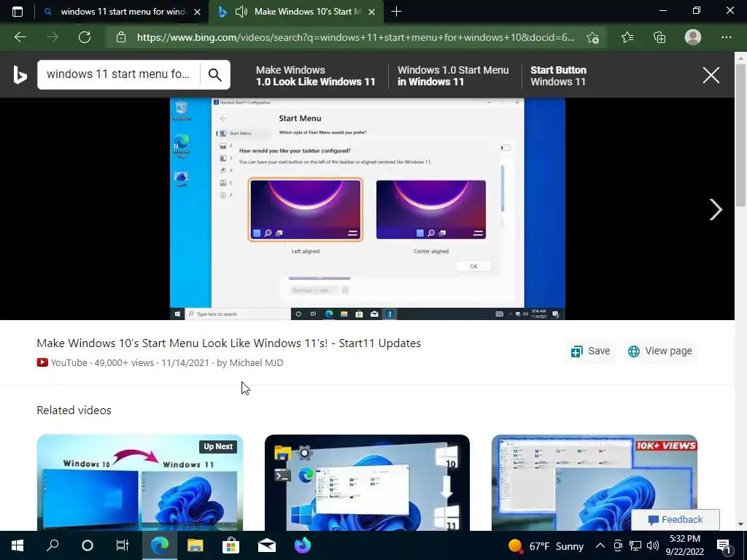View site information lock icon
Viewport: 747px width, 560px height.
(x=121, y=37)
